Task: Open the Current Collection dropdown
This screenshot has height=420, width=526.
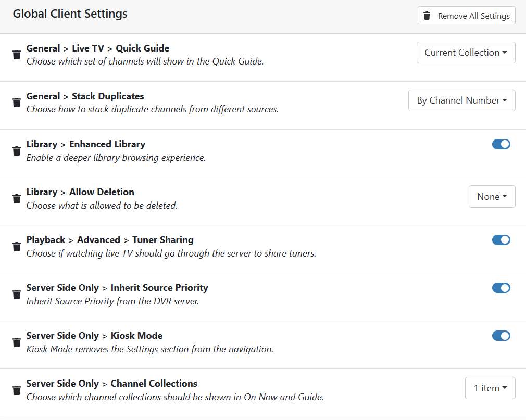Action: 466,53
